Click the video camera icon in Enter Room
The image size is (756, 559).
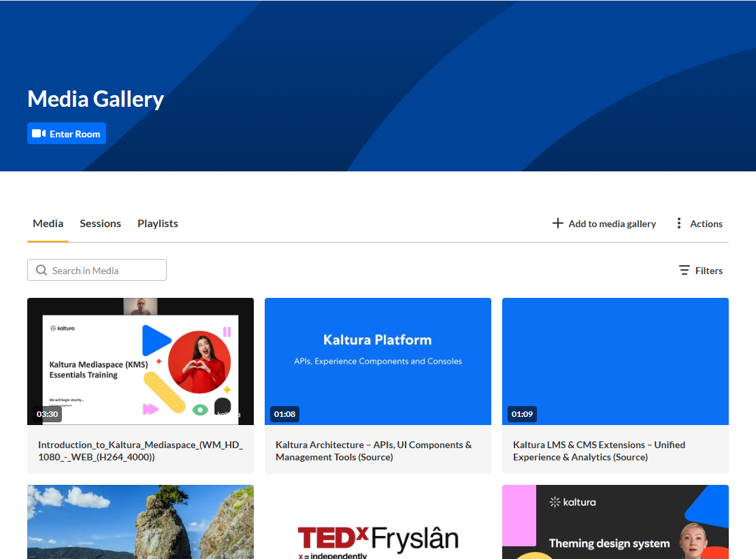[x=39, y=133]
